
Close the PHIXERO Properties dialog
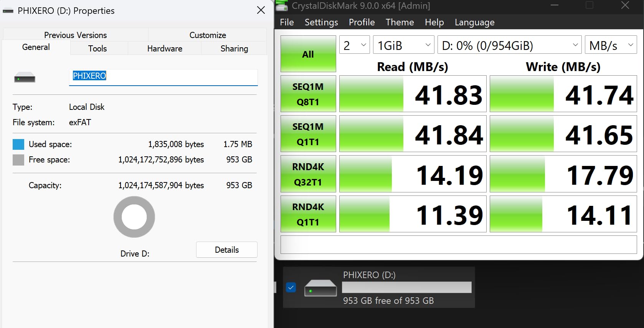point(261,10)
